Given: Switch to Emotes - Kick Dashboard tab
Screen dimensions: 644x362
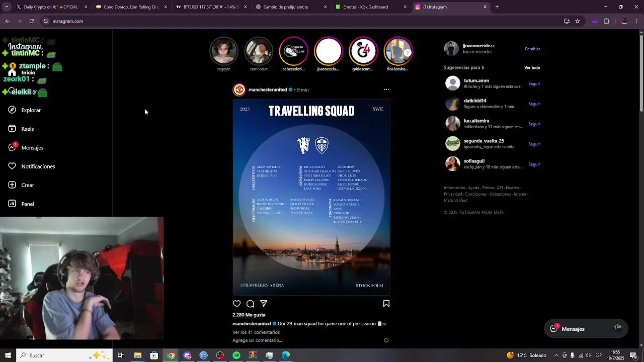Looking at the screenshot, I should pyautogui.click(x=370, y=7).
